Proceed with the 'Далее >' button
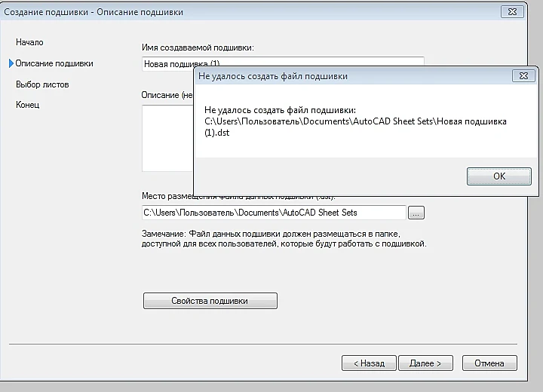Image resolution: width=543 pixels, height=392 pixels. pos(425,363)
